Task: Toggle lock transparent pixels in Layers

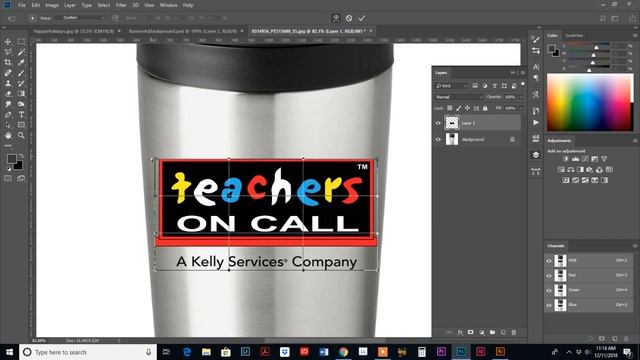Action: tap(449, 108)
